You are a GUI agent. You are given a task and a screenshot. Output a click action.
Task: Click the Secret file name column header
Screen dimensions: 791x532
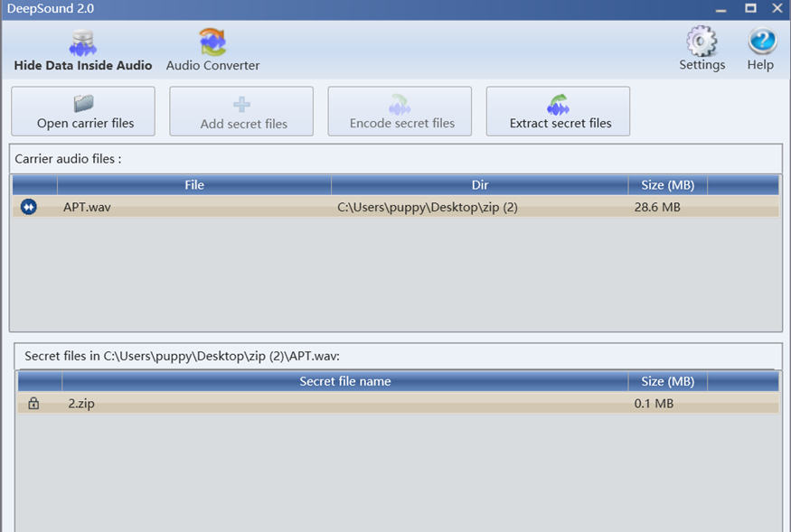345,381
